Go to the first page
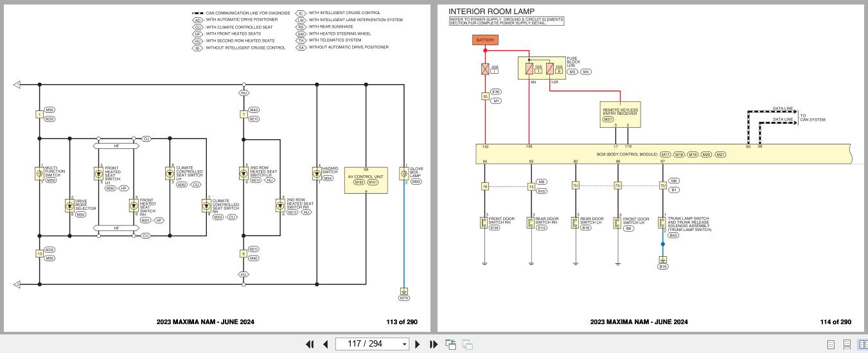Viewport: 868px width, 353px height. [x=310, y=344]
